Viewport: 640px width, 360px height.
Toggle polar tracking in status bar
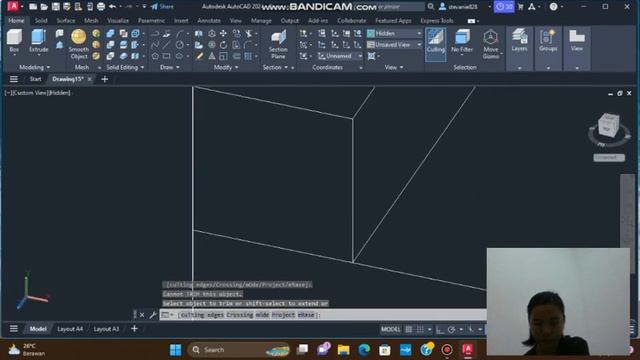[451, 329]
